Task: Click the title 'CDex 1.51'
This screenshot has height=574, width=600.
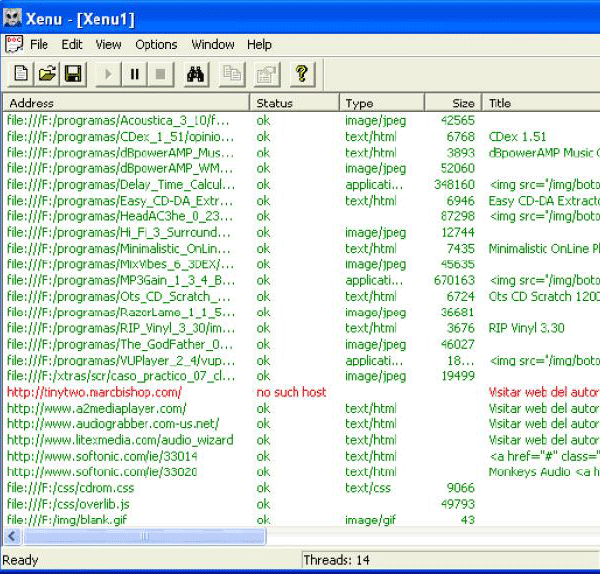Action: coord(517,137)
